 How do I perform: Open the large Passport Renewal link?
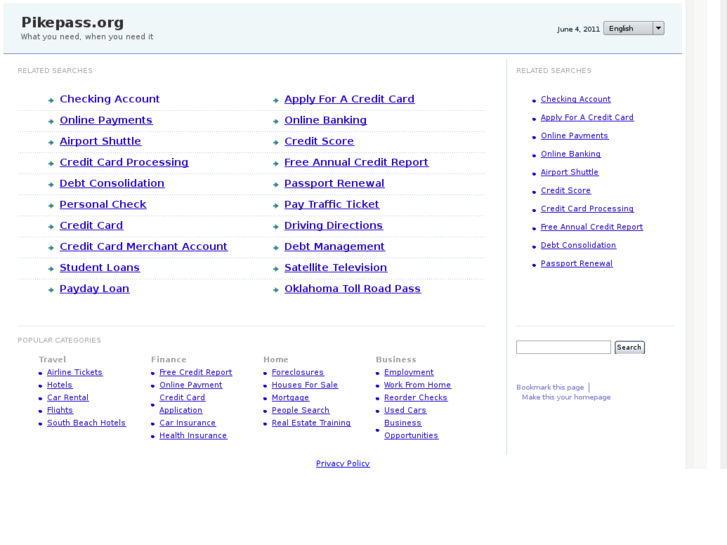point(334,183)
